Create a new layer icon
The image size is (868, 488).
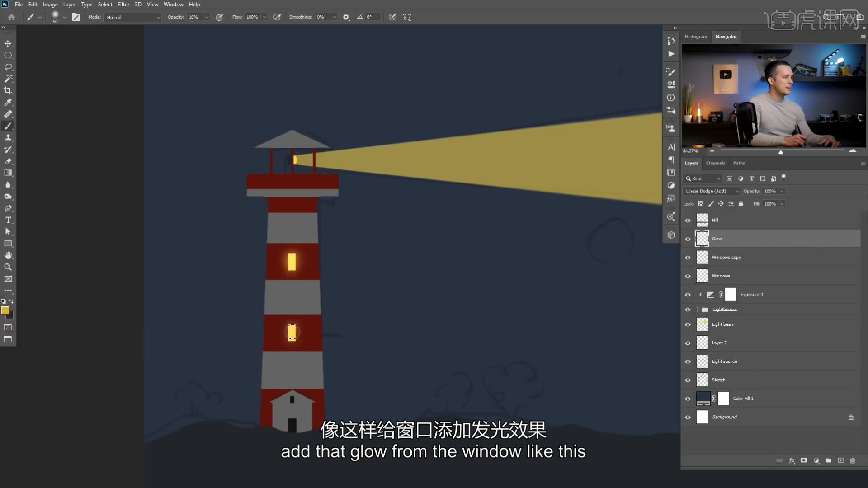tap(840, 460)
